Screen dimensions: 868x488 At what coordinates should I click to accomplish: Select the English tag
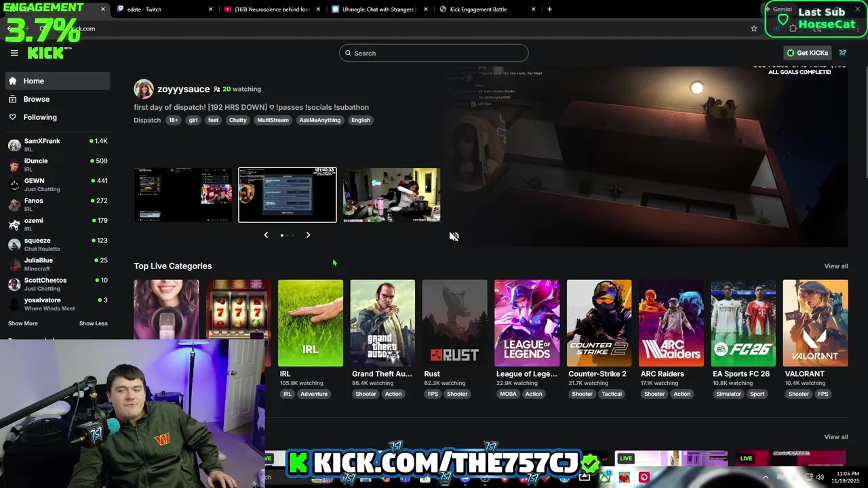pos(361,120)
